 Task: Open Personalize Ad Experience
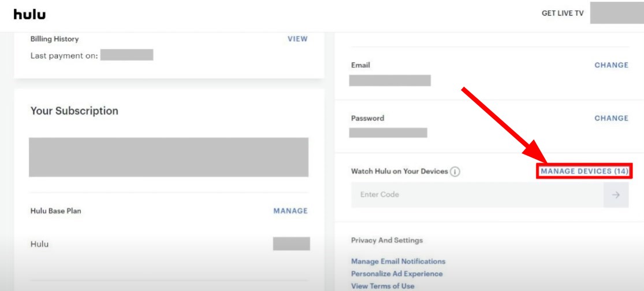pyautogui.click(x=397, y=274)
